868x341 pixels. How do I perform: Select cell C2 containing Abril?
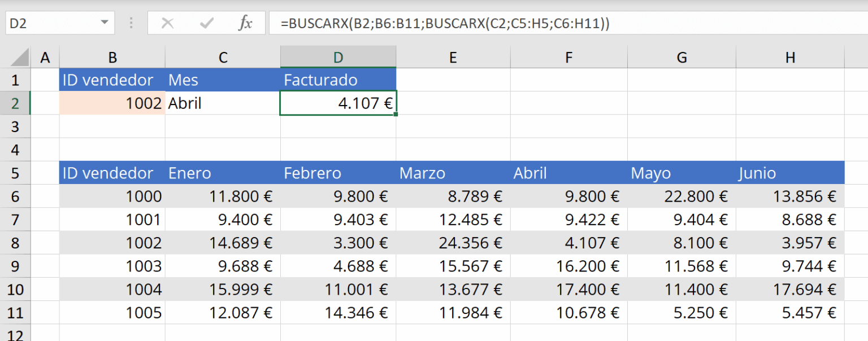tap(223, 103)
